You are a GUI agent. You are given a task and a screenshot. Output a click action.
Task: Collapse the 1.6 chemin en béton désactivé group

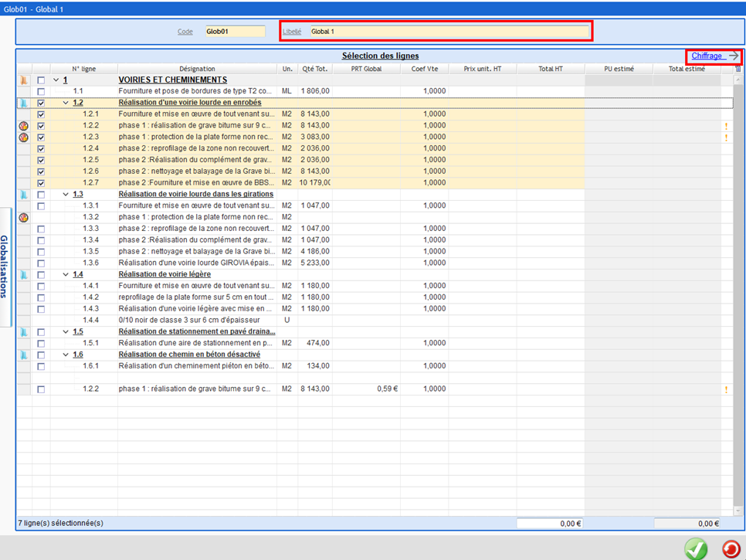[66, 355]
